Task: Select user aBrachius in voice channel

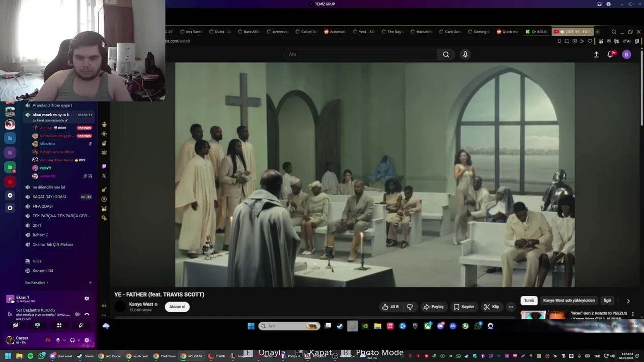Action: pyautogui.click(x=48, y=144)
